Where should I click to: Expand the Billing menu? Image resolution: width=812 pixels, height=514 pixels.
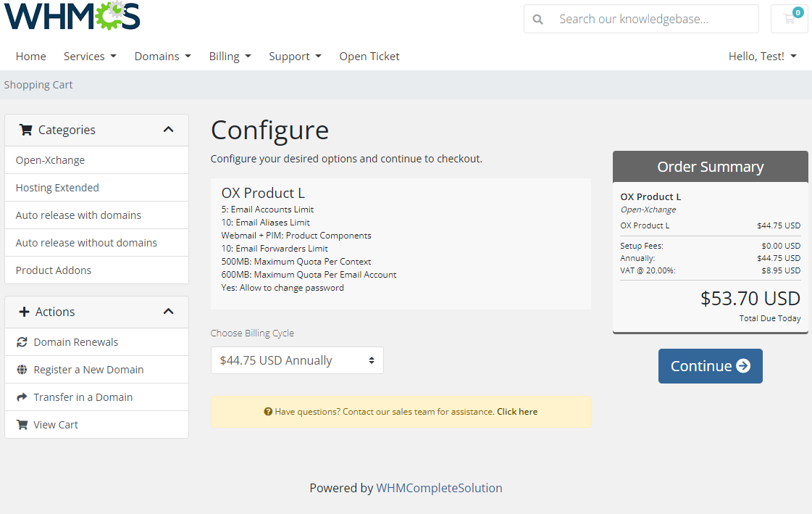[230, 56]
